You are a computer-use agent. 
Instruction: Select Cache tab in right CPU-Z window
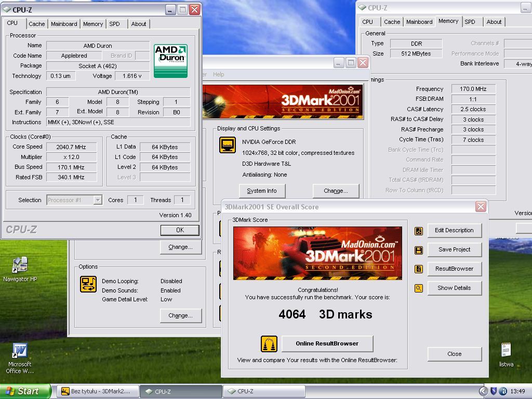pyautogui.click(x=392, y=22)
